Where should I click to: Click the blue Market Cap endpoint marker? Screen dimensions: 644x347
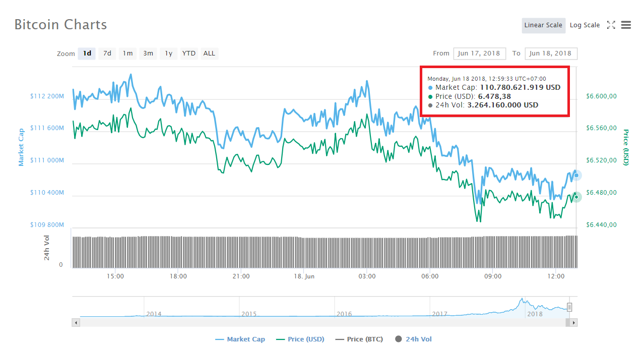[576, 176]
